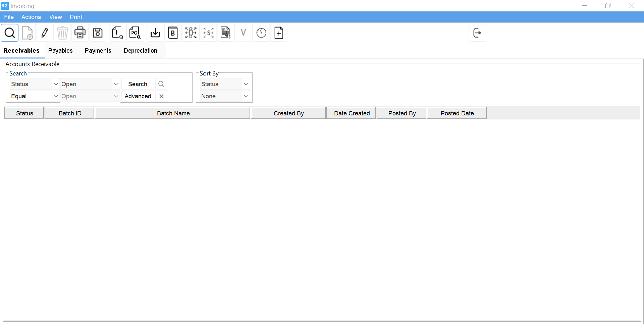This screenshot has width=644, height=325.
Task: Open the None sort dropdown
Action: [x=246, y=96]
